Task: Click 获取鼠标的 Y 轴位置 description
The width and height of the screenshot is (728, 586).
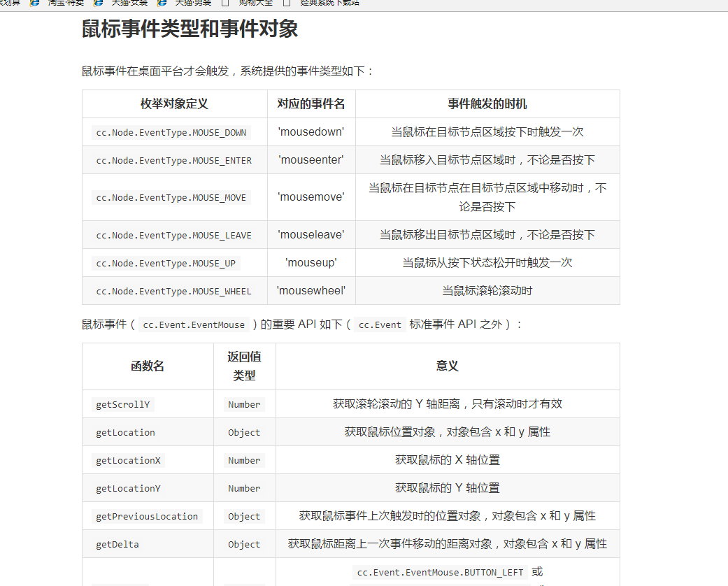Action: coord(448,487)
